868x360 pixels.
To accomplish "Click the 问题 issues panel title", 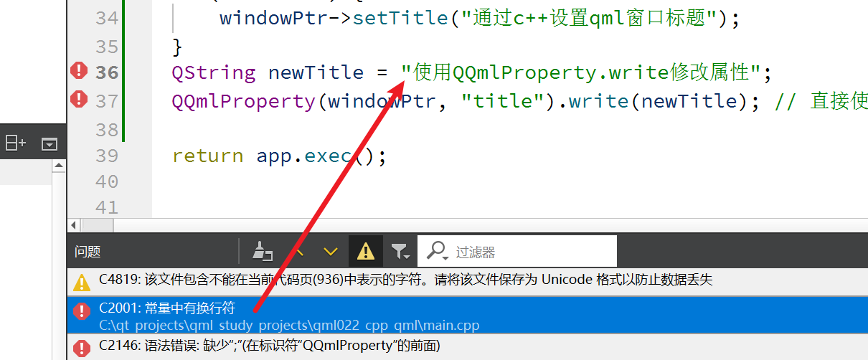I will 88,252.
